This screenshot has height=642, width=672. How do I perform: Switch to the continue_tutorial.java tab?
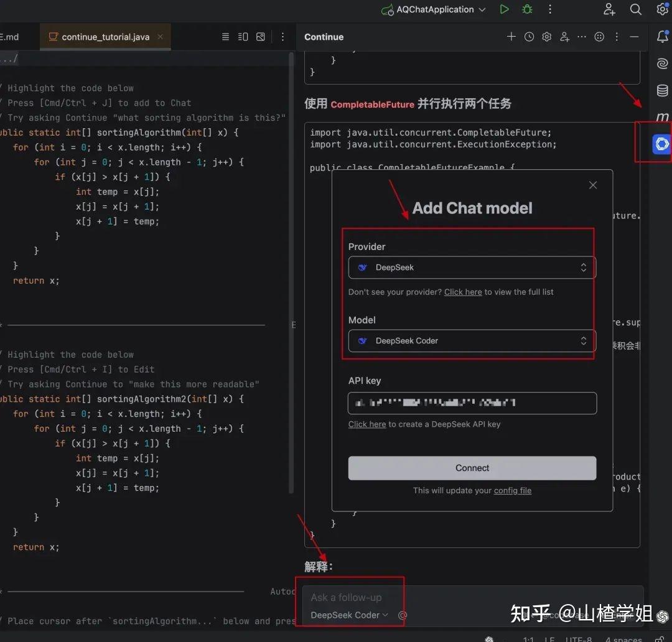coord(105,37)
